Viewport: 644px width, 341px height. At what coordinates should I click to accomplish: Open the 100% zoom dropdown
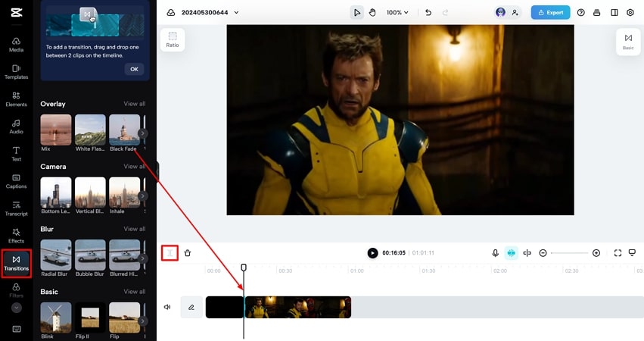tap(397, 12)
